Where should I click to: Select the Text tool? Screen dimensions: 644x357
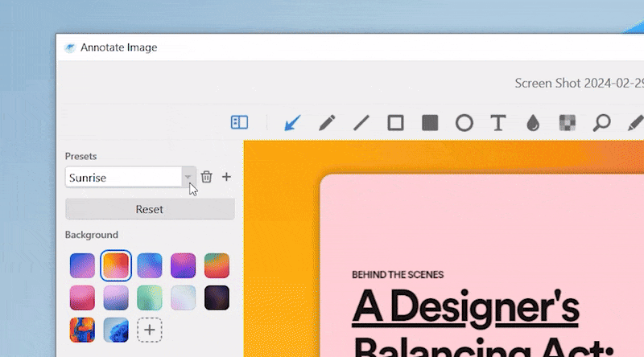[498, 123]
